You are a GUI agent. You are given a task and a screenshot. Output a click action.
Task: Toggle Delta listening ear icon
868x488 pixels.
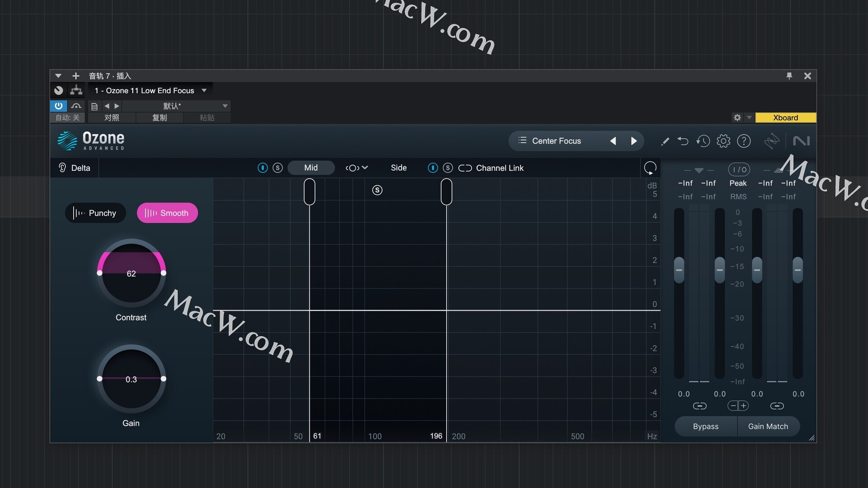(62, 168)
